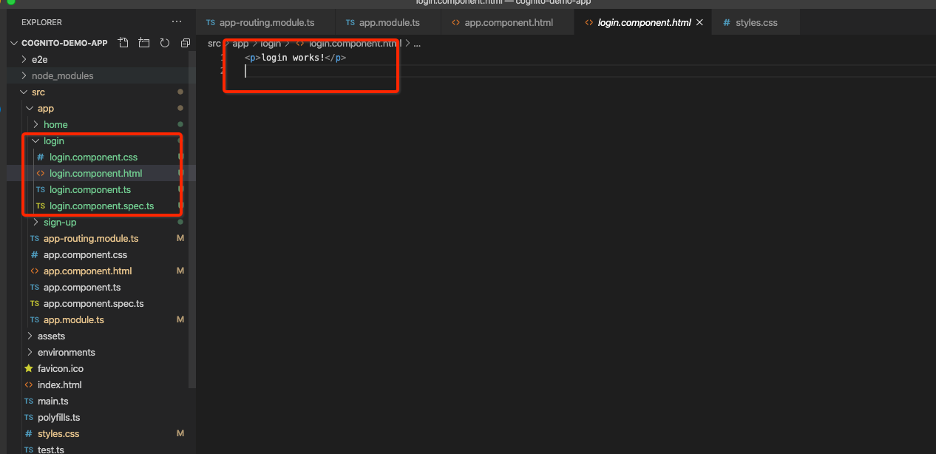Close the login.component.html tab
936x454 pixels.
[700, 23]
